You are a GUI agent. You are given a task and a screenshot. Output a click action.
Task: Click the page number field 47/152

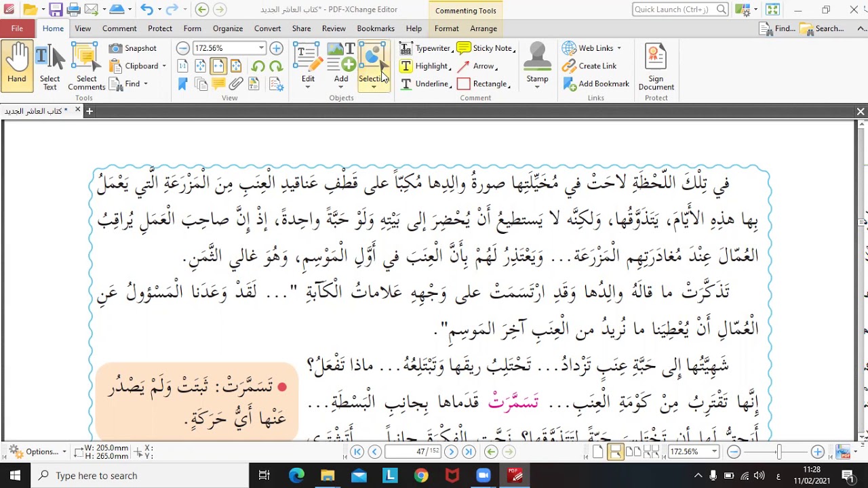point(414,451)
